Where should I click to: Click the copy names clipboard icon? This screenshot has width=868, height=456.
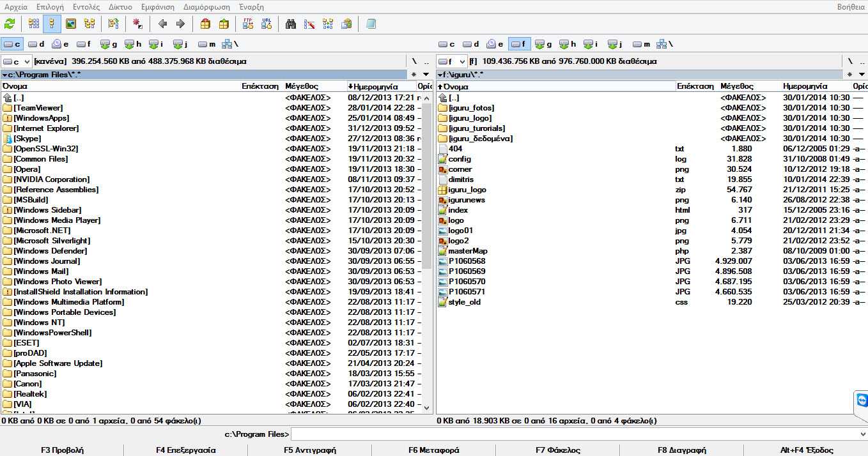[346, 24]
